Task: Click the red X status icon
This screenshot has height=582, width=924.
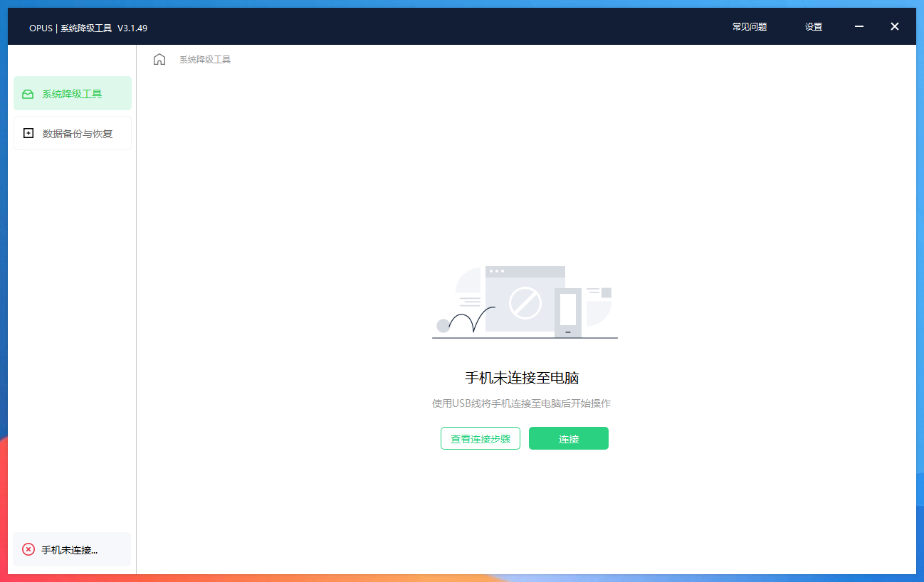Action: [28, 549]
